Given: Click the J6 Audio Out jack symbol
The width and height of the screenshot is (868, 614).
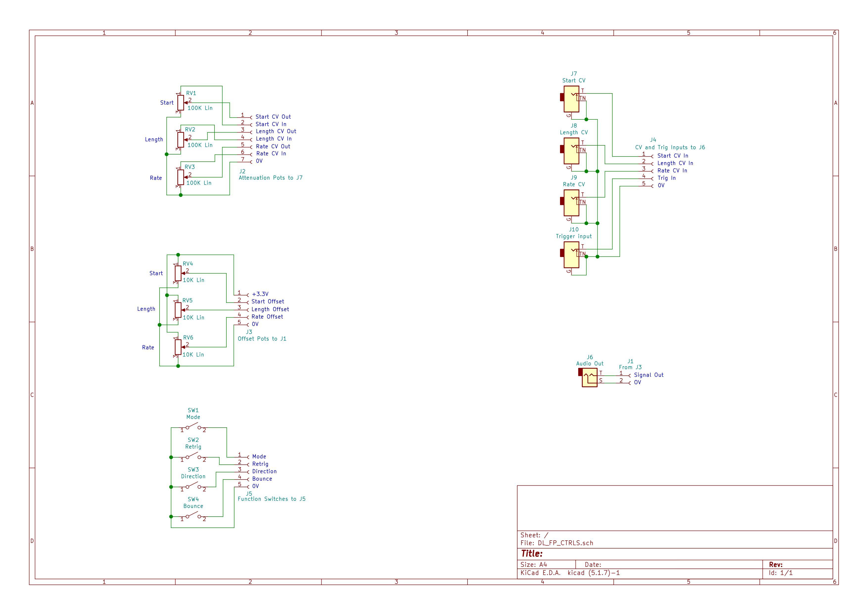Looking at the screenshot, I should click(589, 377).
